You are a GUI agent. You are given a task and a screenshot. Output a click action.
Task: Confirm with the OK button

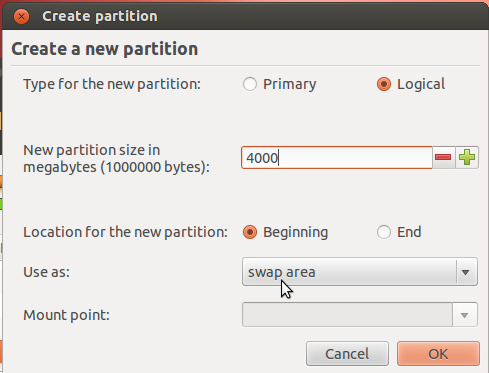438,354
